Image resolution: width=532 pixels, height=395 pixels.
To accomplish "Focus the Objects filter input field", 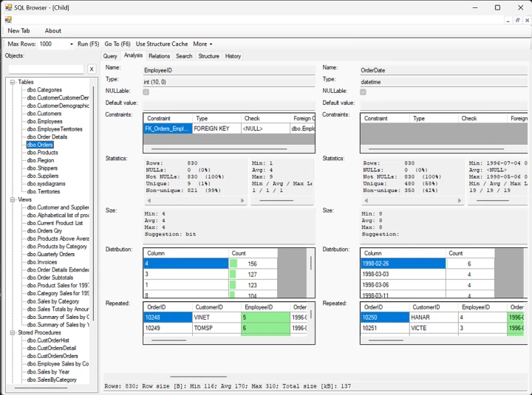I will coord(46,69).
